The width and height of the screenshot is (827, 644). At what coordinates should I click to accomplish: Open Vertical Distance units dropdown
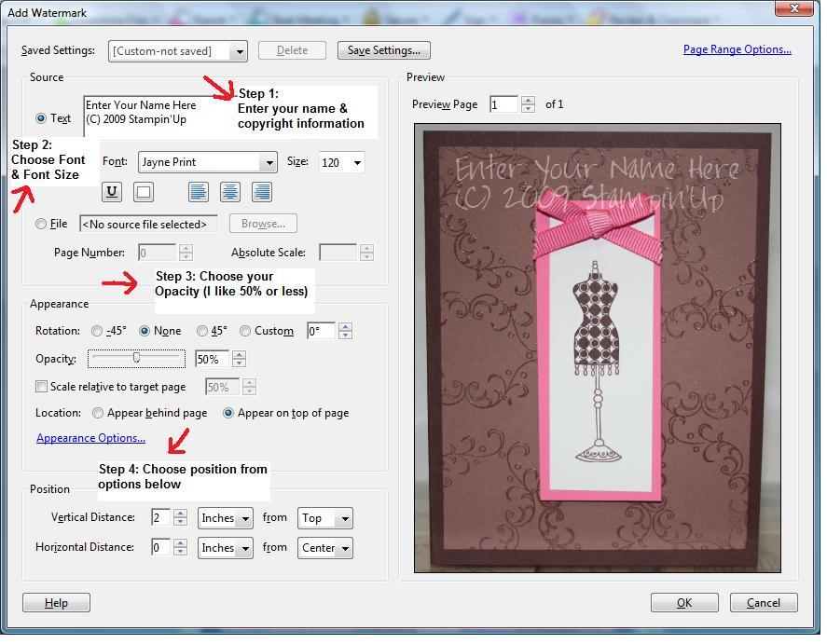[226, 518]
